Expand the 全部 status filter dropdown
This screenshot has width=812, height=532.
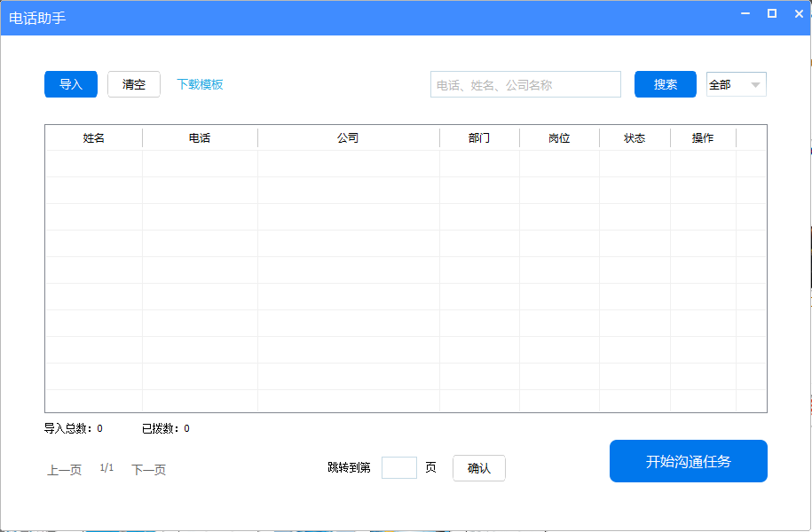pos(737,84)
